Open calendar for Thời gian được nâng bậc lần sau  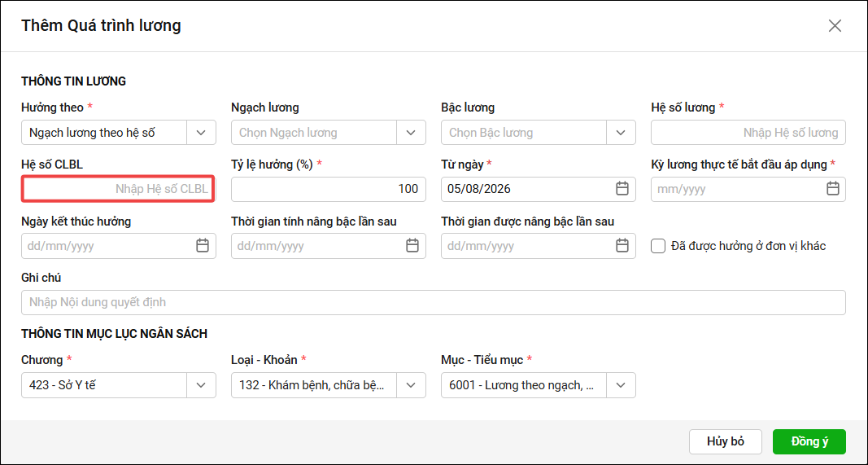point(622,245)
